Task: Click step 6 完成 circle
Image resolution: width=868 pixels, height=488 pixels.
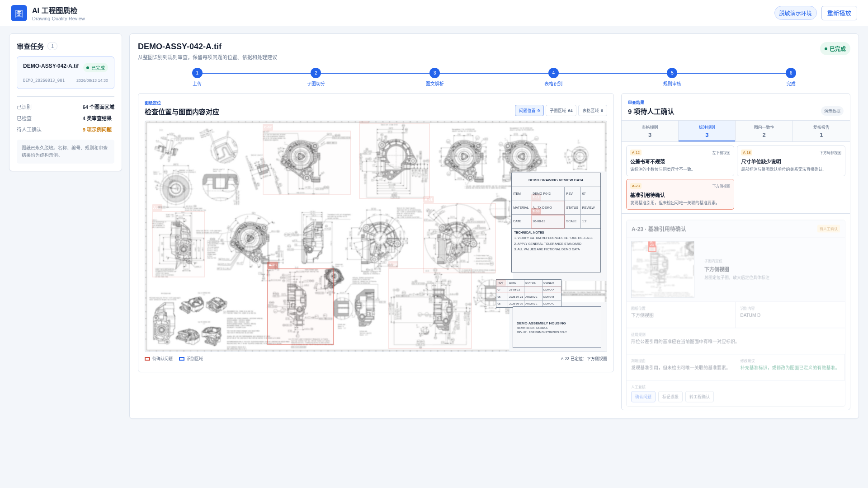Action: point(791,73)
